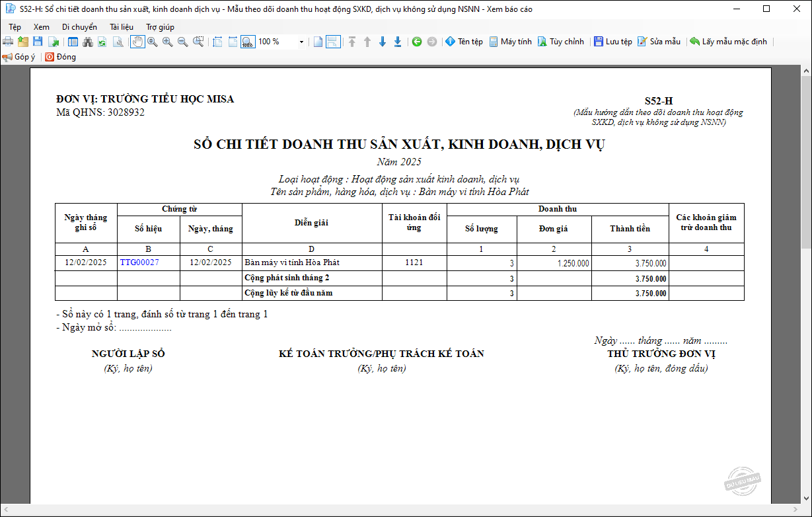This screenshot has width=812, height=517.
Task: Click 'NGƯỜI LẬP SỔ' signature heading
Action: click(x=128, y=354)
